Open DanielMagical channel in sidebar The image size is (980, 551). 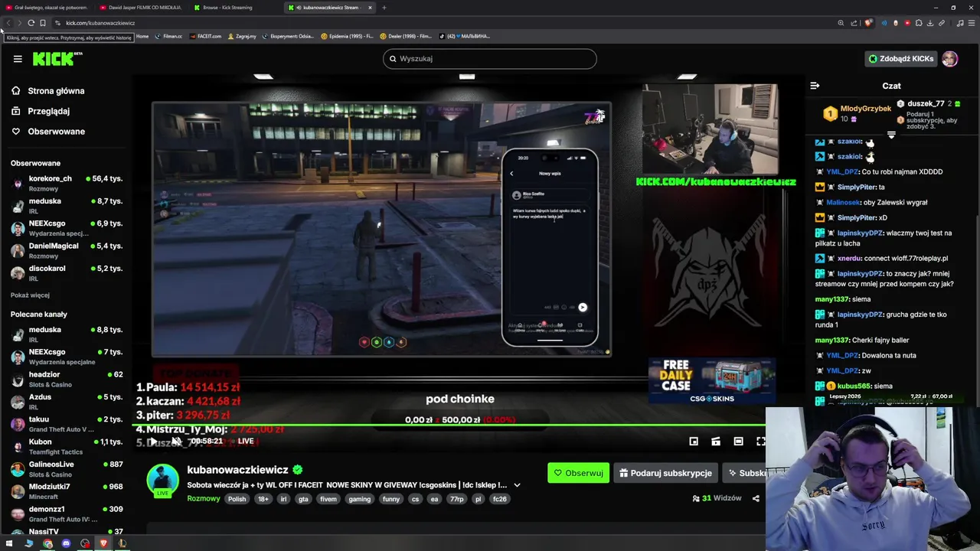(x=66, y=250)
